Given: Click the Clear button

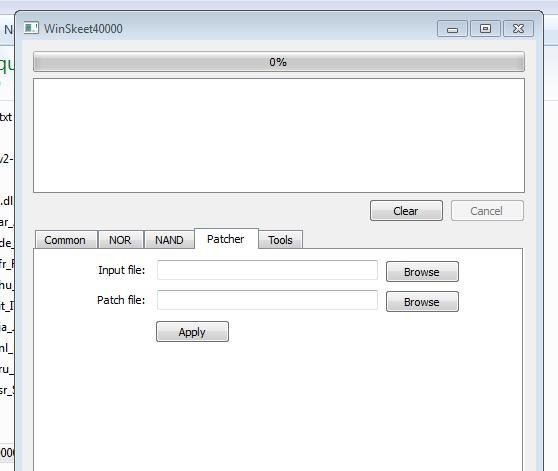Looking at the screenshot, I should (x=406, y=211).
